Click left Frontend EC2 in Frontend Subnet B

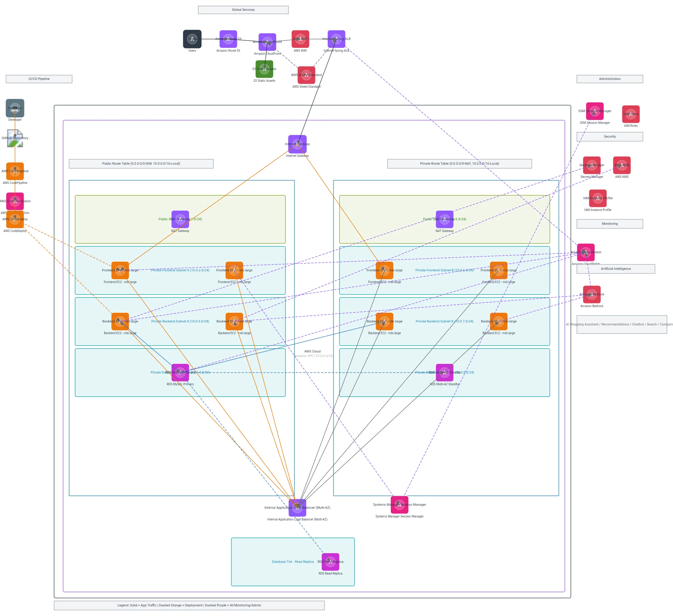tap(384, 270)
